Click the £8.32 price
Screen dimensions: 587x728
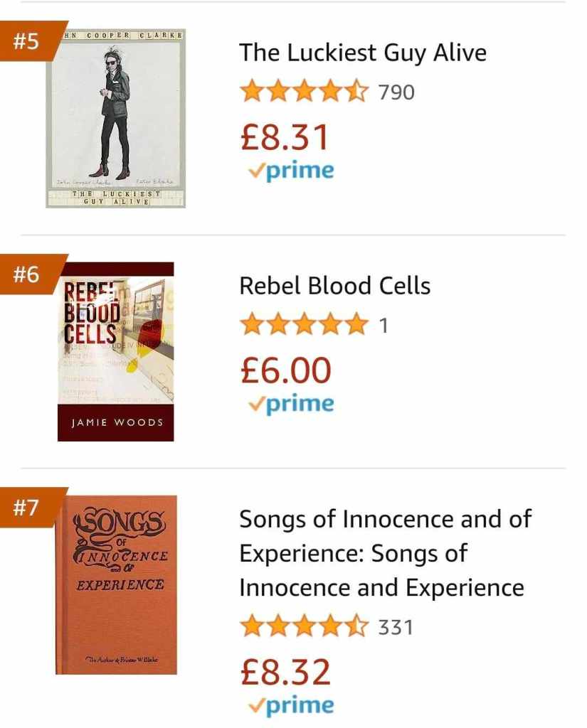coord(285,672)
